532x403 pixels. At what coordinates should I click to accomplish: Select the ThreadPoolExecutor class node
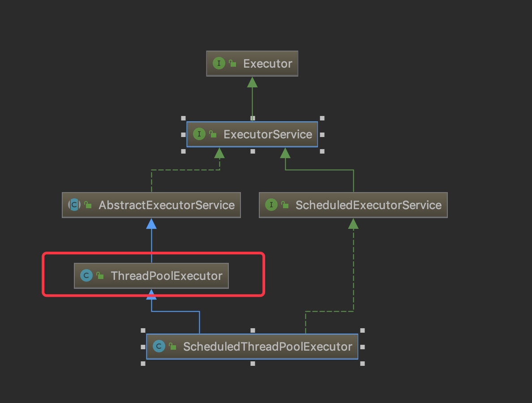(x=151, y=276)
